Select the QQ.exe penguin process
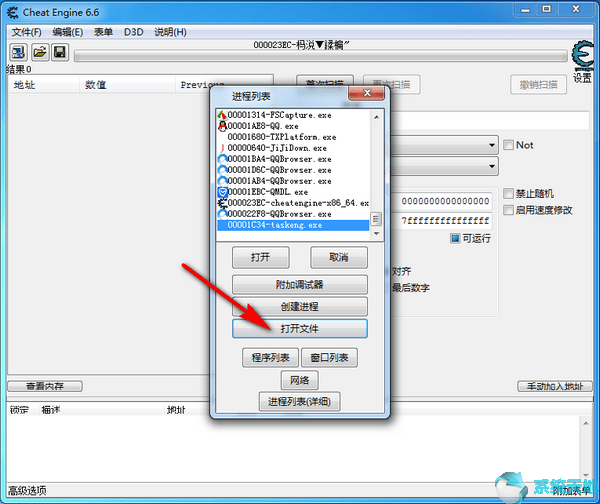The image size is (600, 504). 293,126
